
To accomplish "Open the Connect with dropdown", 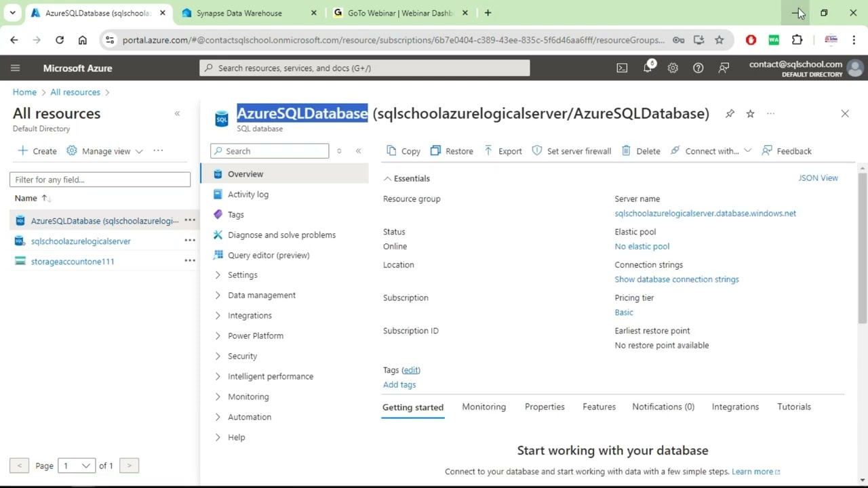I will [x=711, y=151].
